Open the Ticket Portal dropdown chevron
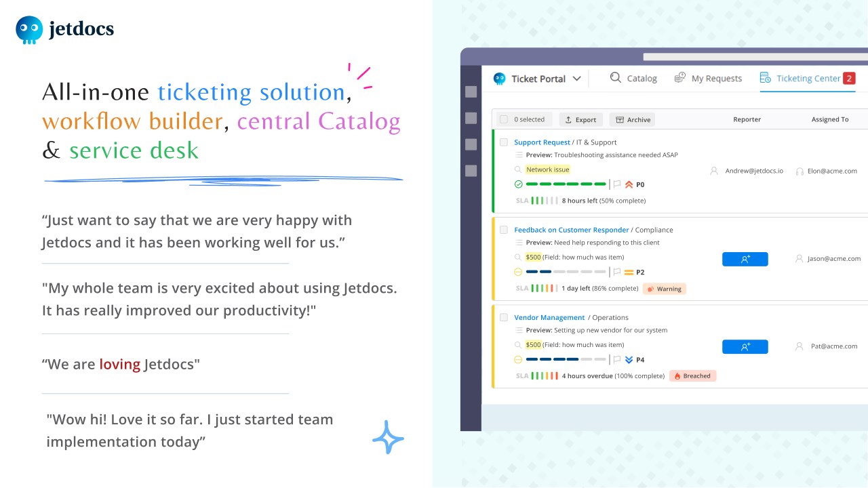Viewport: 868px width, 488px height. 577,79
